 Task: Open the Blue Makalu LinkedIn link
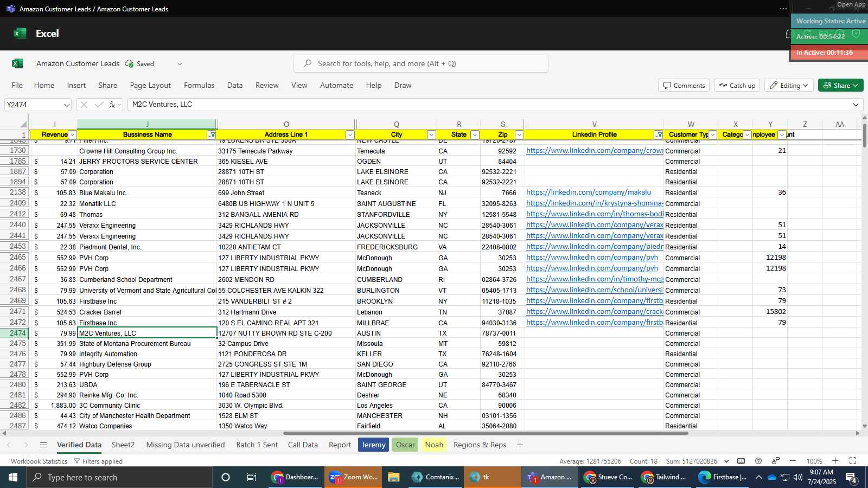589,192
